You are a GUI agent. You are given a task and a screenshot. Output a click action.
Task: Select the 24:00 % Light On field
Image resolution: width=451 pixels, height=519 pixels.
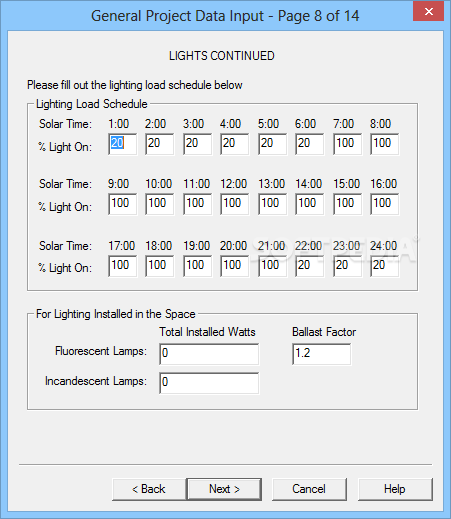pos(384,266)
